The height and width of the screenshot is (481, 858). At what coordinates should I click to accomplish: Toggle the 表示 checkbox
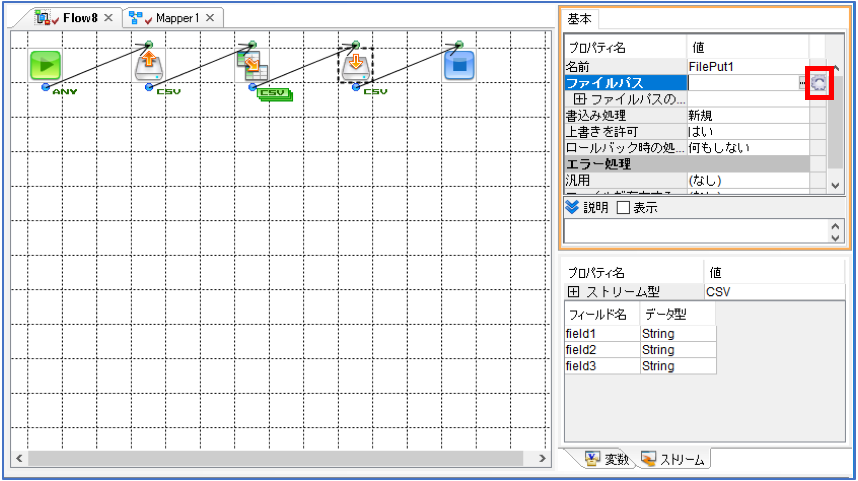623,207
